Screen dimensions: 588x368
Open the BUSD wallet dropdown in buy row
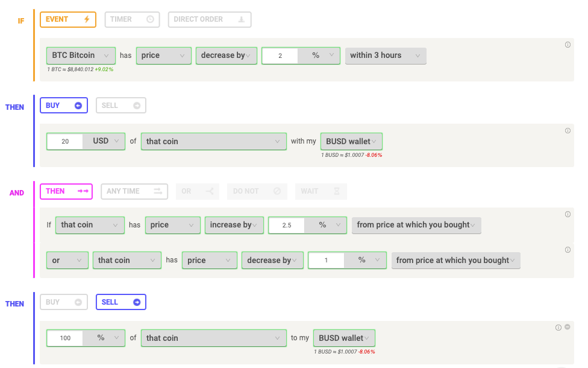351,142
